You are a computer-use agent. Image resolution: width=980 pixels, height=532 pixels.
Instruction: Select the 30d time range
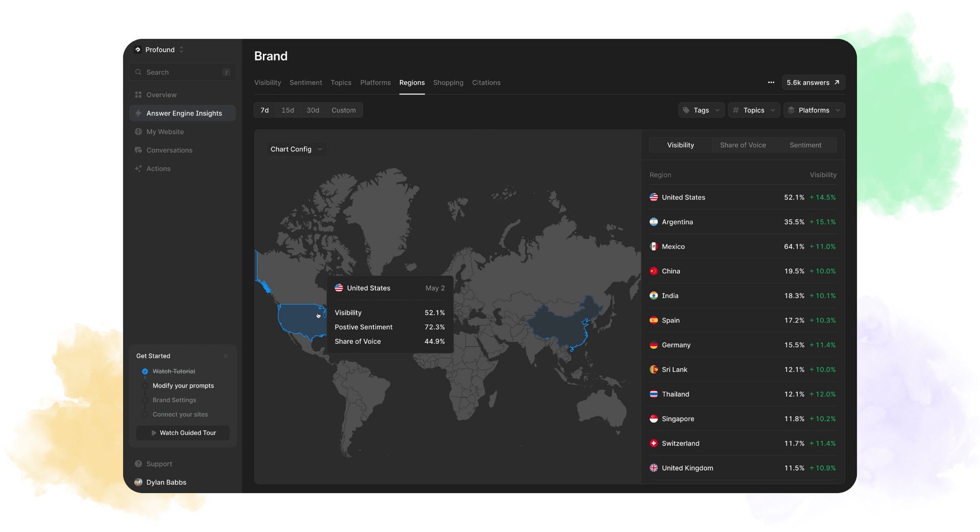(313, 110)
